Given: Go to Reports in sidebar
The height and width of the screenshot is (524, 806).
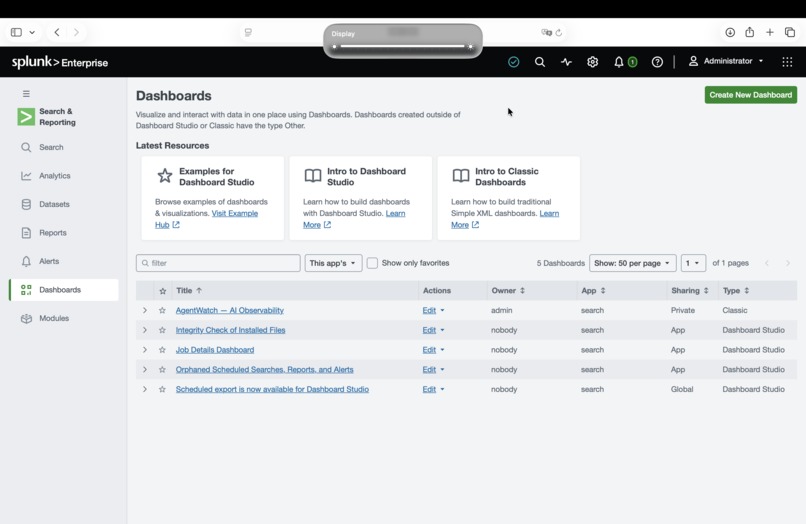Looking at the screenshot, I should coord(64,232).
